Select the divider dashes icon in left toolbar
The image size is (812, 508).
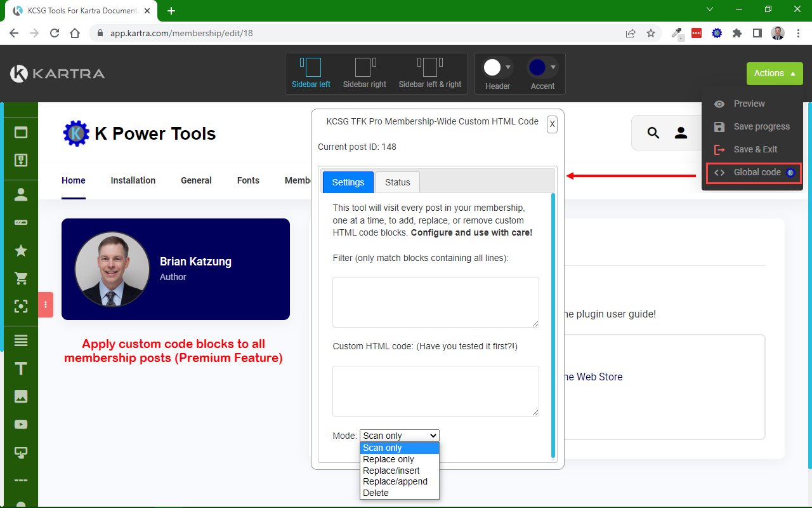click(x=21, y=480)
